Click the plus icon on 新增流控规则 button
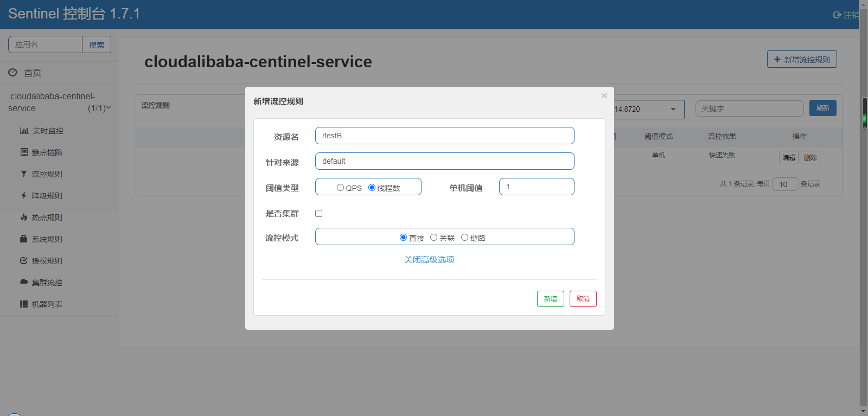The height and width of the screenshot is (416, 868). point(777,60)
